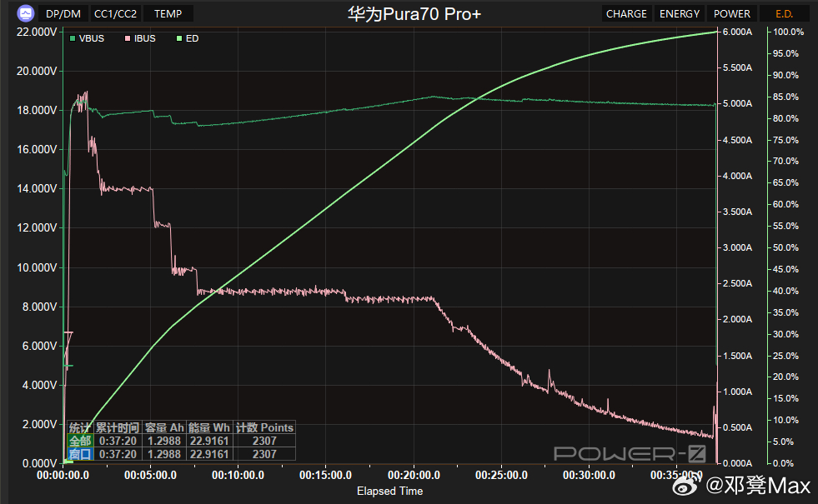This screenshot has width=818, height=504.
Task: Click the ED legend label
Action: click(x=192, y=38)
